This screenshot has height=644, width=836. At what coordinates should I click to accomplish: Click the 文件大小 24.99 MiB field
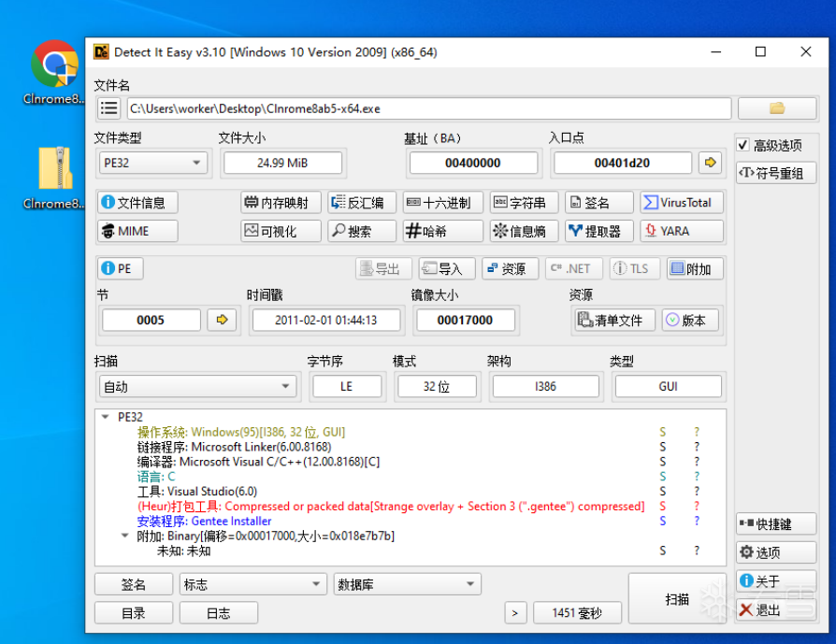282,163
